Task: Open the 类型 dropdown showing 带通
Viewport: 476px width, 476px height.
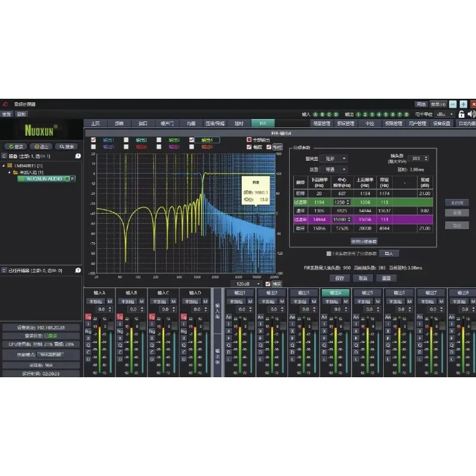Action: click(334, 170)
